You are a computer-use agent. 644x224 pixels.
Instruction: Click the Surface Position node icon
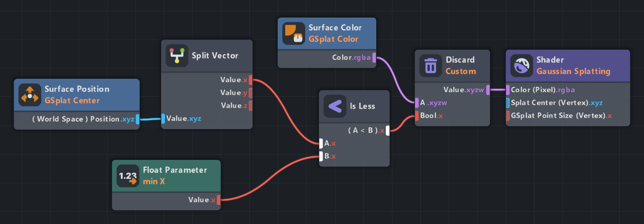(x=30, y=95)
